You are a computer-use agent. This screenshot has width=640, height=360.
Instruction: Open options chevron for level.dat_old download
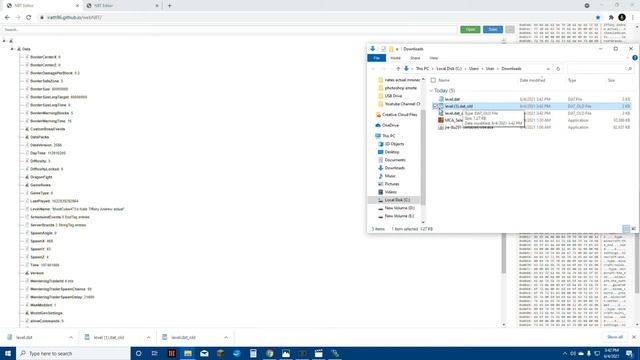226,338
